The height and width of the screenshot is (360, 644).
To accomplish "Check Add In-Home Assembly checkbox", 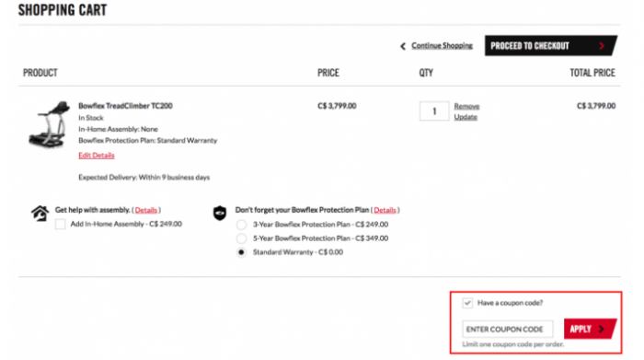I will [61, 224].
